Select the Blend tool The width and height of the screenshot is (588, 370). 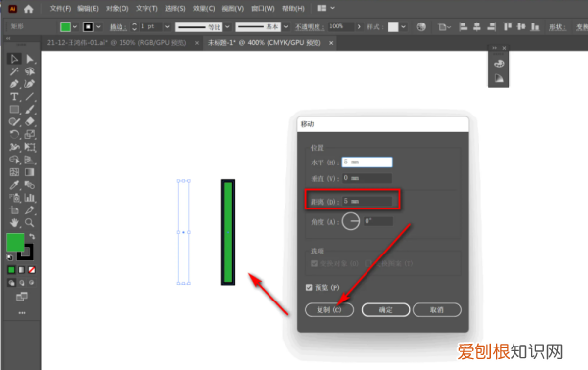click(x=30, y=185)
